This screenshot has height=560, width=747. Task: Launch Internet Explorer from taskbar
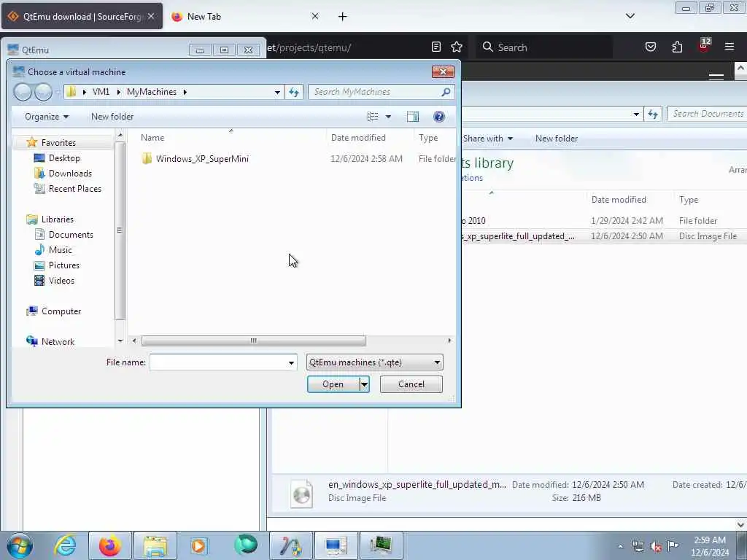click(x=65, y=545)
